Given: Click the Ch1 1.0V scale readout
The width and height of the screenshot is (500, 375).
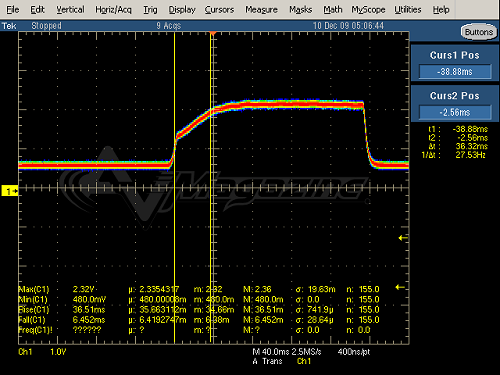Looking at the screenshot, I should [x=42, y=352].
